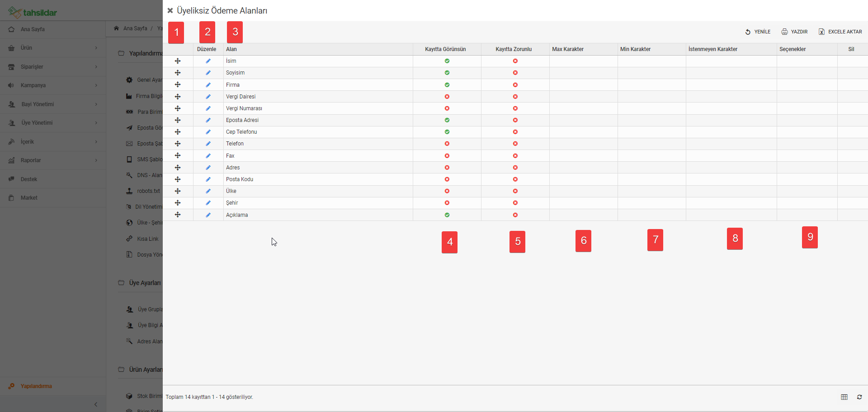Open edit for the Telefon row

click(208, 144)
